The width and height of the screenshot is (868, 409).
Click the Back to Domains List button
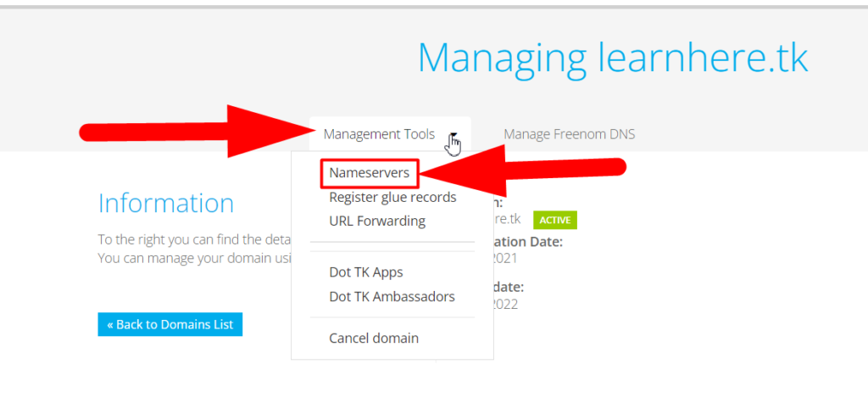coord(170,324)
